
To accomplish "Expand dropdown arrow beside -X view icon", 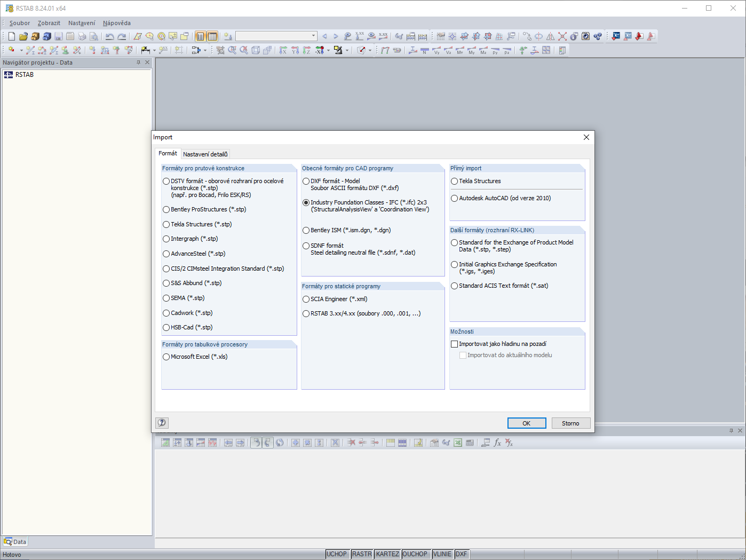I will [x=328, y=50].
